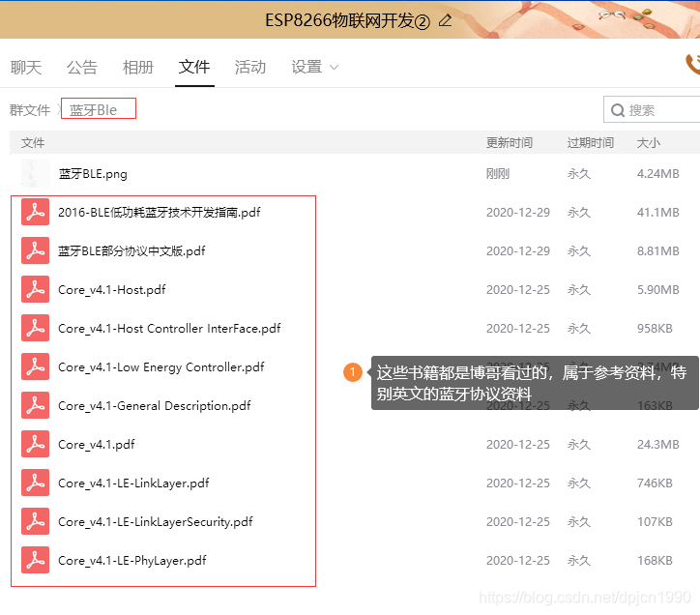
Task: Click PDF icon of Core_v4.1-Host.pdf
Action: click(x=35, y=289)
